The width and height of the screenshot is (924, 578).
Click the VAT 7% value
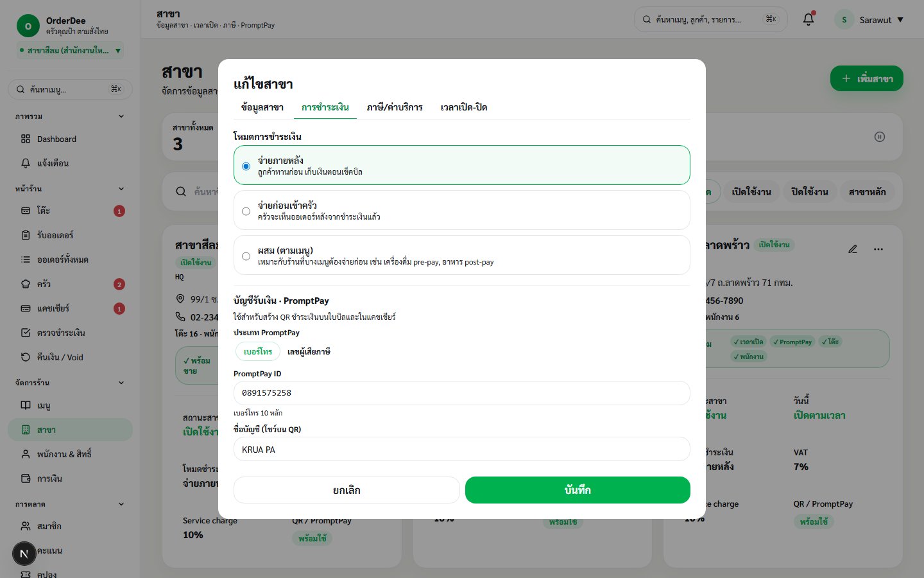[x=801, y=467]
